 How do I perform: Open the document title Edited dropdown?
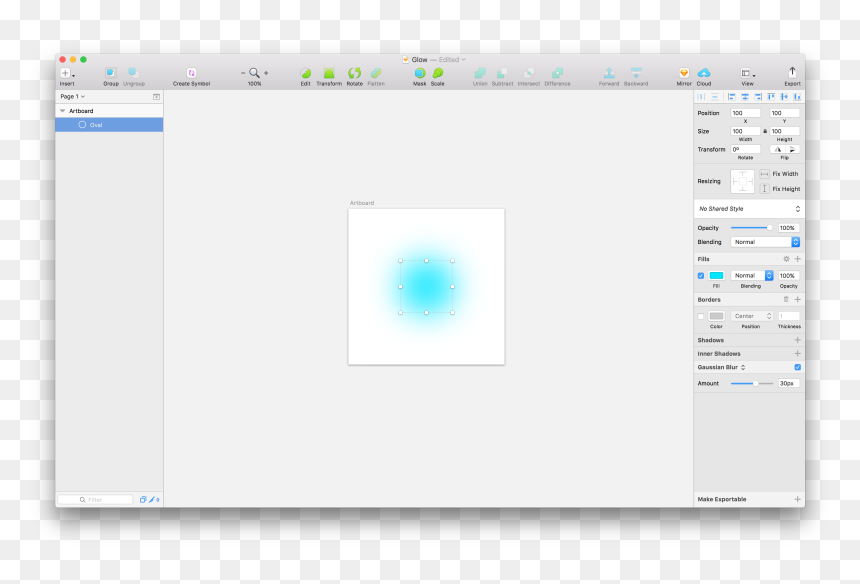click(452, 60)
